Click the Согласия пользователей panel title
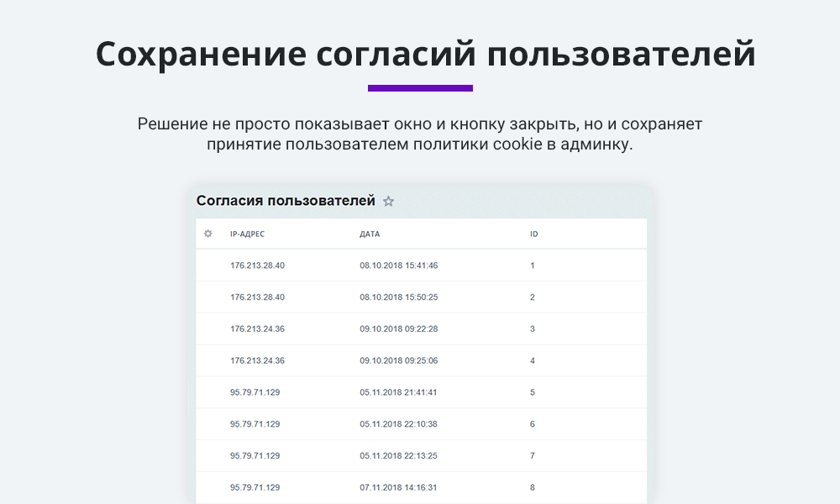This screenshot has height=504, width=840. tap(286, 201)
